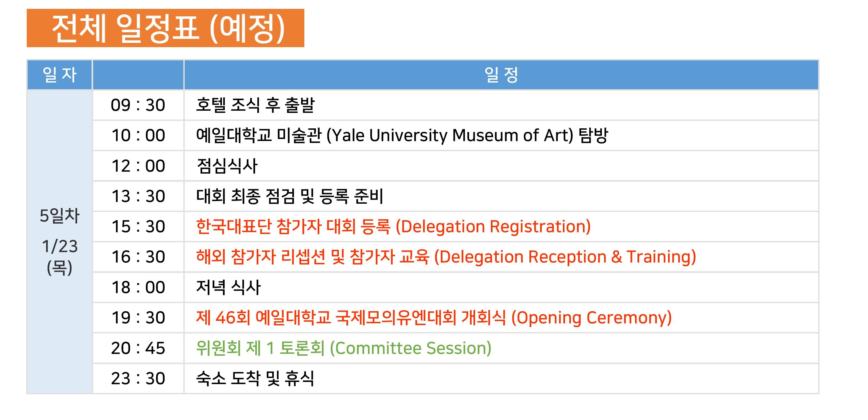Select the 09 : 30 time cell

(138, 105)
